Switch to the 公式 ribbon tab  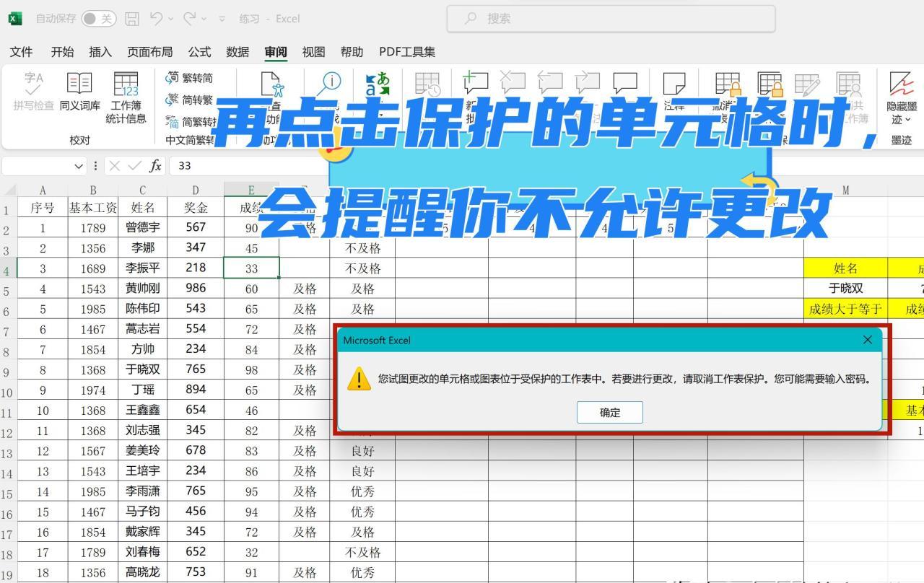click(199, 51)
